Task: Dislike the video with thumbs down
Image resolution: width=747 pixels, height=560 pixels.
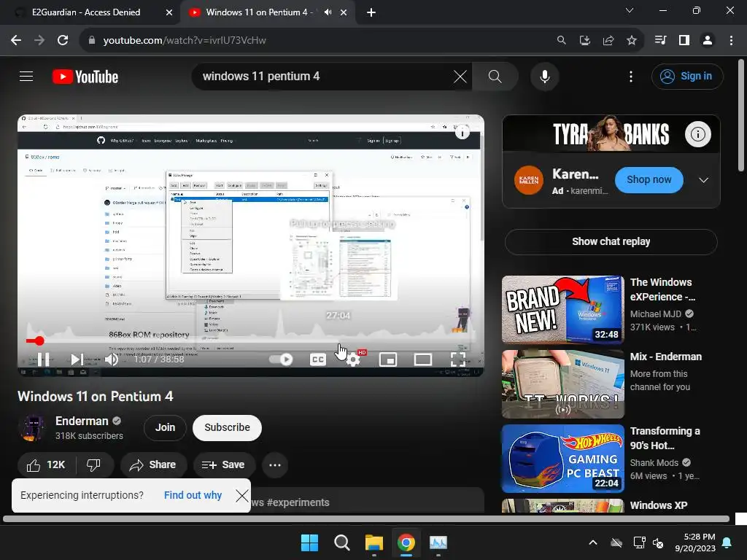Action: click(x=94, y=464)
